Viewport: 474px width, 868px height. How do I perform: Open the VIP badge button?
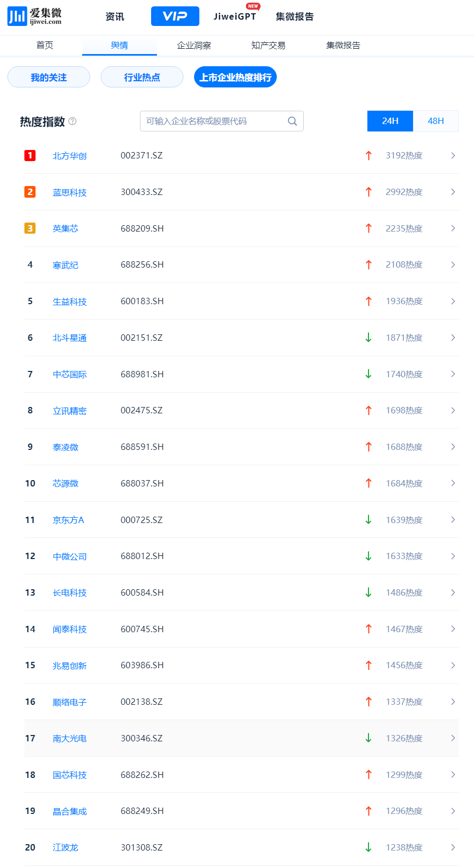pyautogui.click(x=175, y=16)
